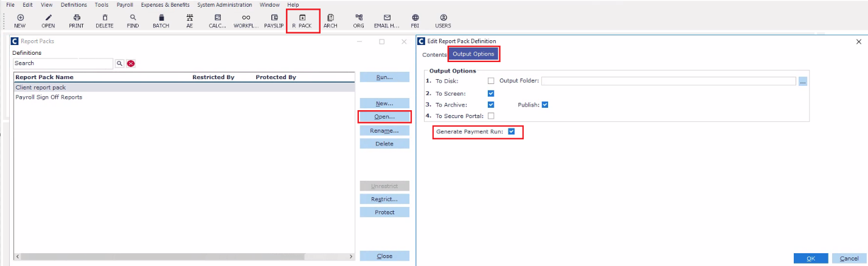Open the Payroll menu
This screenshot has width=868, height=266.
click(124, 5)
